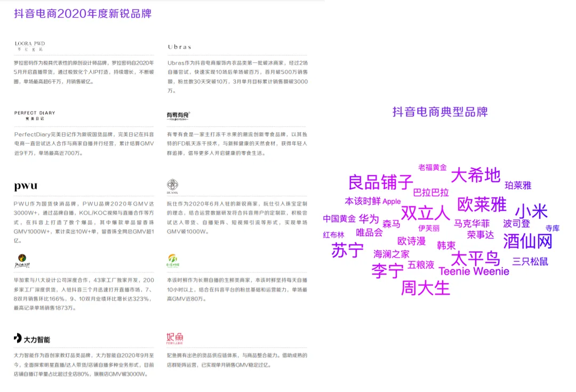Click the word 韩束
Screen dimensions: 576x392
pyautogui.click(x=446, y=246)
